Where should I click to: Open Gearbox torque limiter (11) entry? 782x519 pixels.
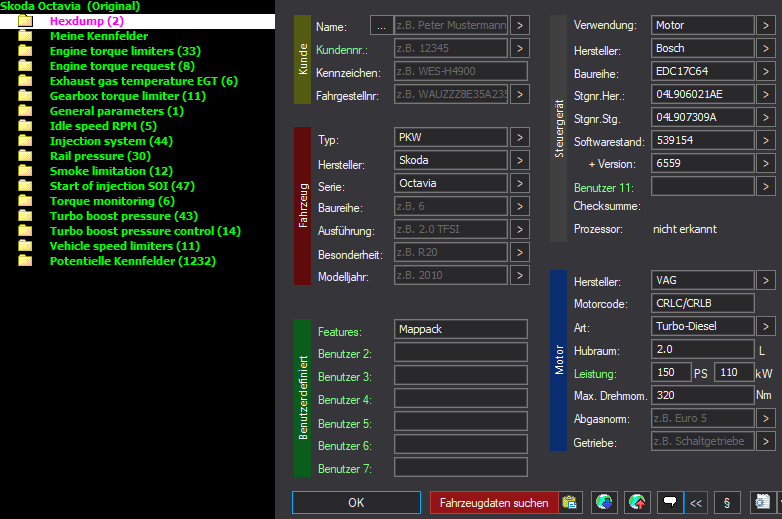(128, 96)
